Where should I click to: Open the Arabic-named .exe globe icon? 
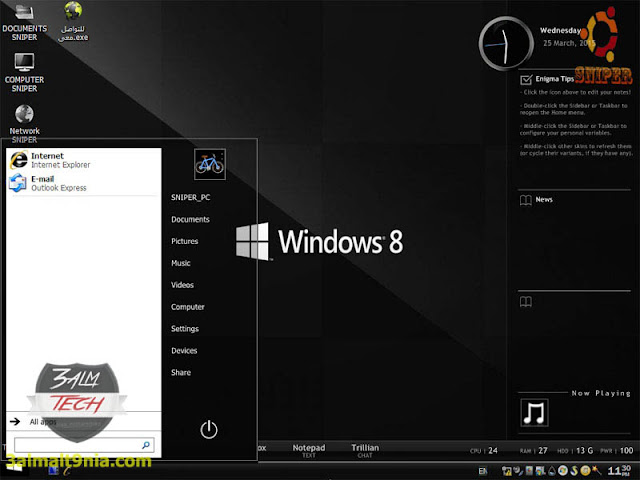(x=73, y=22)
